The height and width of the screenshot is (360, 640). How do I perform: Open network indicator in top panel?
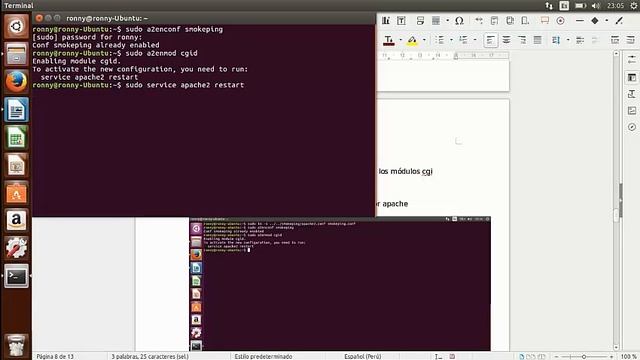click(549, 5)
